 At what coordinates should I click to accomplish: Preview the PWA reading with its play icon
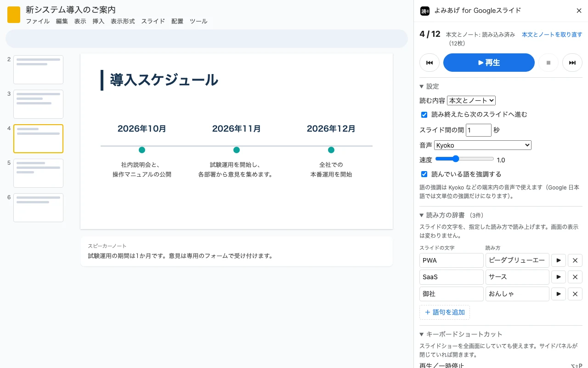[559, 260]
